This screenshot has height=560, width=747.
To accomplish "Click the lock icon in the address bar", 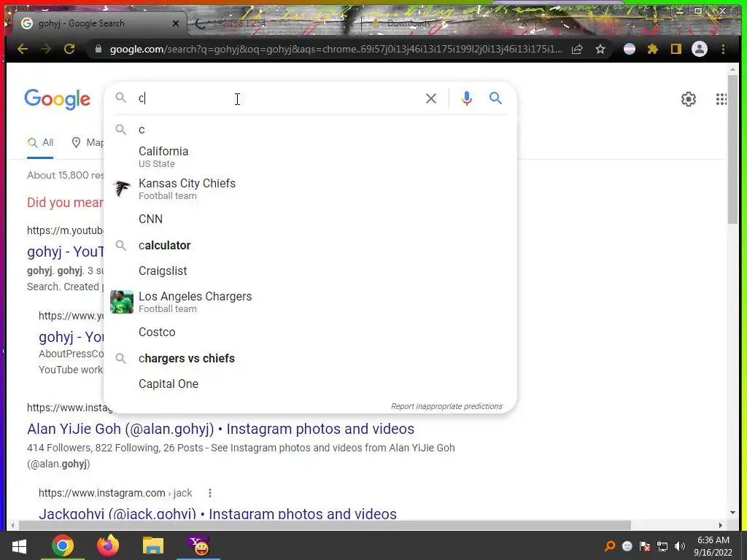I will 98,49.
